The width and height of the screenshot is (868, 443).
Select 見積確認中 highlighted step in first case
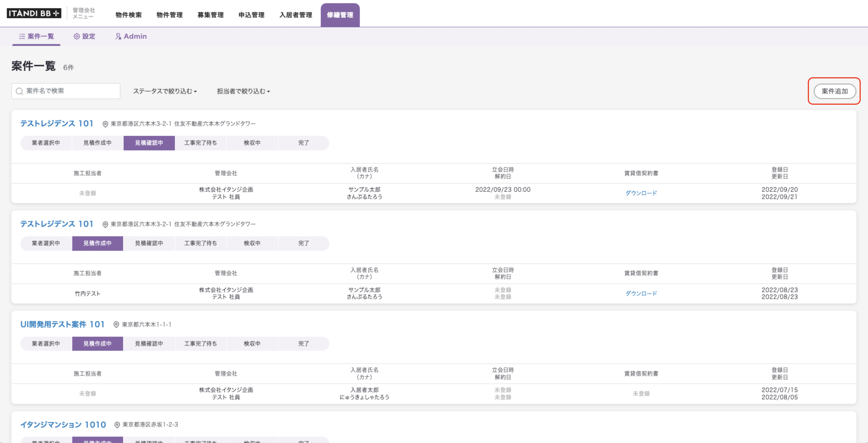(x=149, y=143)
